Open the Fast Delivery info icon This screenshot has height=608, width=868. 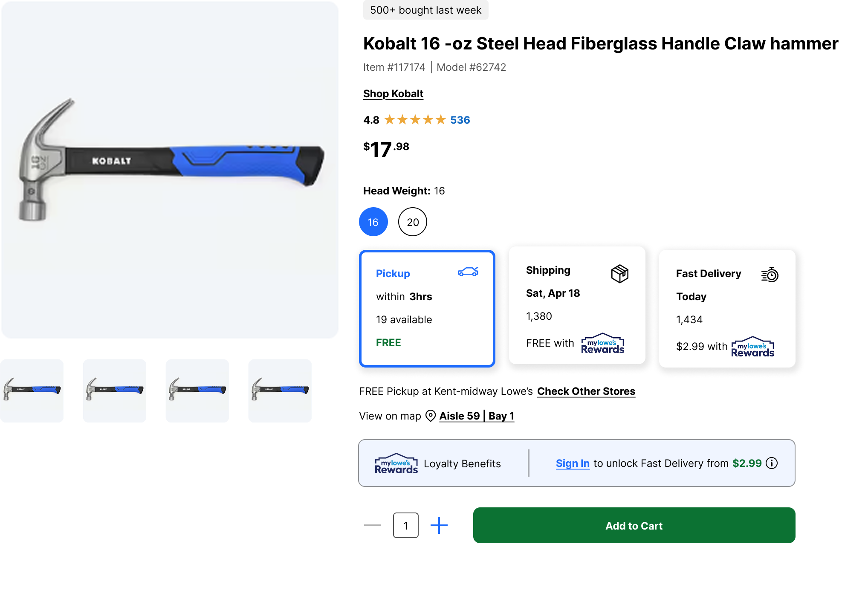tap(772, 463)
